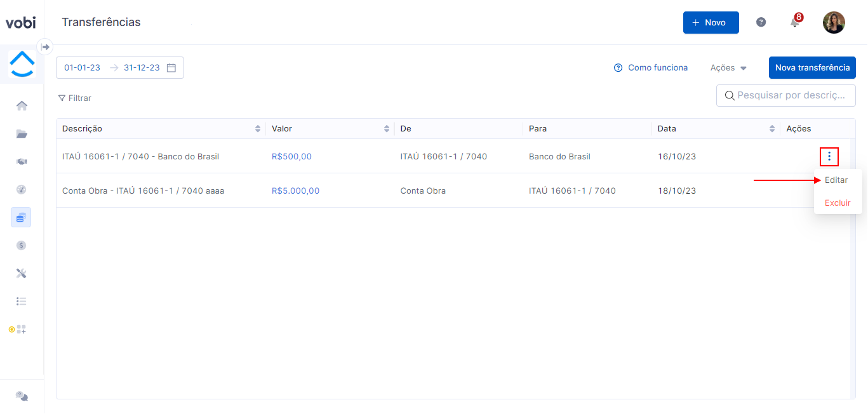Open the user profile avatar
Viewport: 868px width, 414px height.
click(x=834, y=22)
